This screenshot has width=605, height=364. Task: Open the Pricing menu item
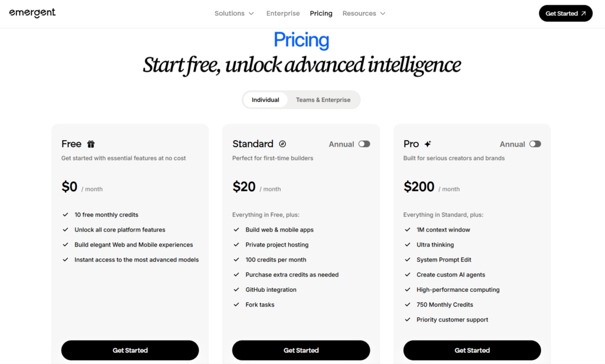click(321, 12)
